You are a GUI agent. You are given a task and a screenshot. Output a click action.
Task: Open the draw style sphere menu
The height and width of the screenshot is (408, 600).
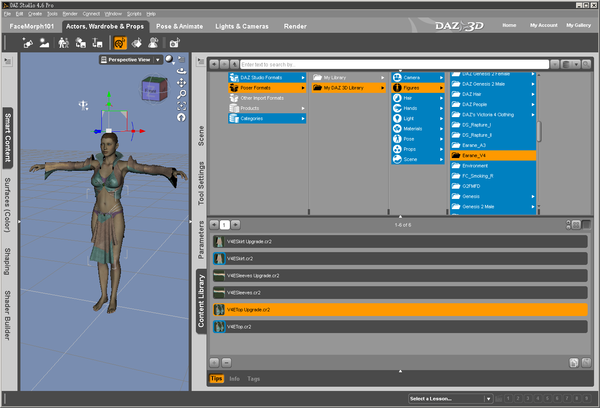pos(170,60)
